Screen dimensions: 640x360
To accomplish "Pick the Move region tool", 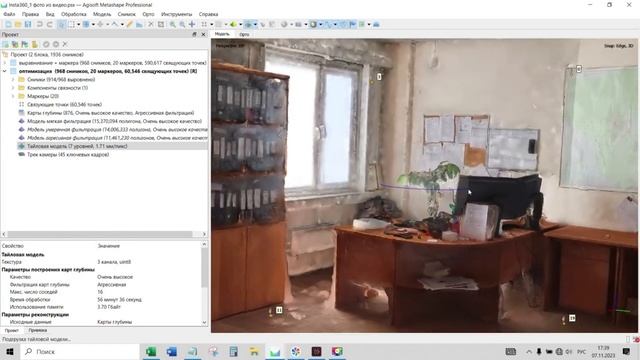I will (x=86, y=24).
